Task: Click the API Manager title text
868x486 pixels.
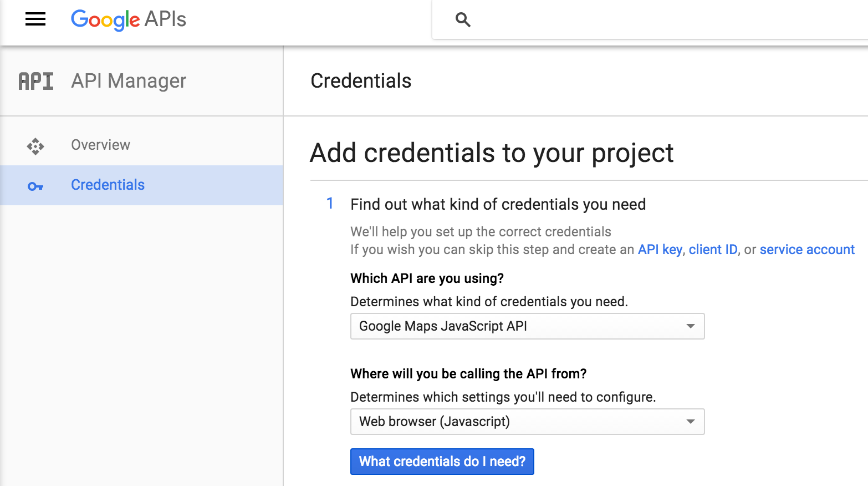Action: 129,81
